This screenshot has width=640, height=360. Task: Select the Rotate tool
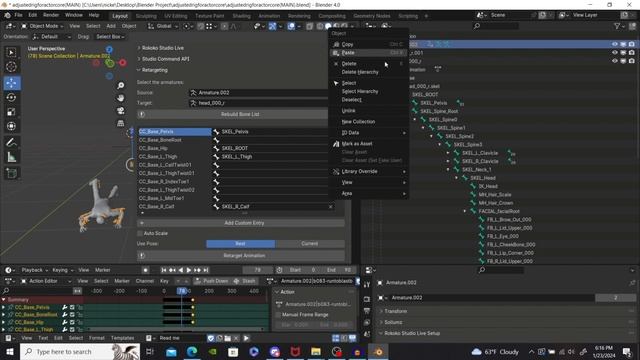point(11,98)
